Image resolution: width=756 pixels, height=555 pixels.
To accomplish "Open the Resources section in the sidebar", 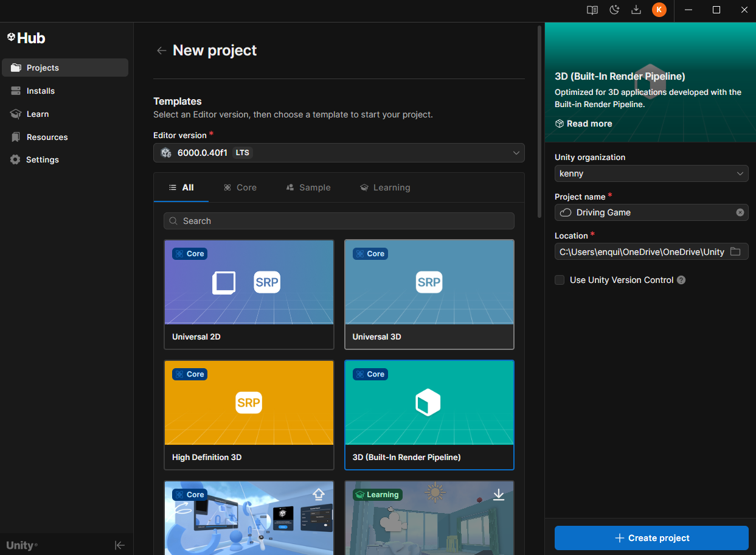I will click(46, 137).
